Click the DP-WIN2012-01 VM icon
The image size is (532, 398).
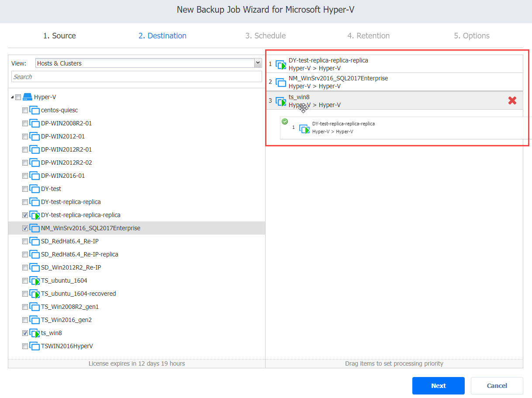35,136
